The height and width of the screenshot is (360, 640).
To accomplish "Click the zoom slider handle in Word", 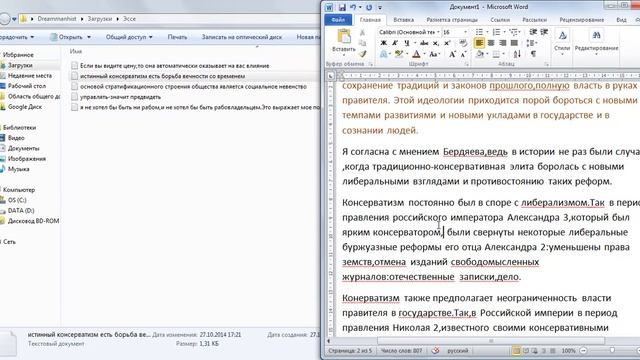I will [x=612, y=351].
